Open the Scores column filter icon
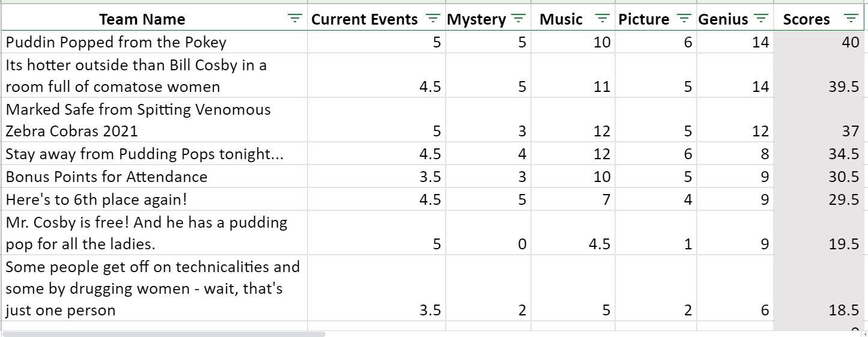 (850, 19)
